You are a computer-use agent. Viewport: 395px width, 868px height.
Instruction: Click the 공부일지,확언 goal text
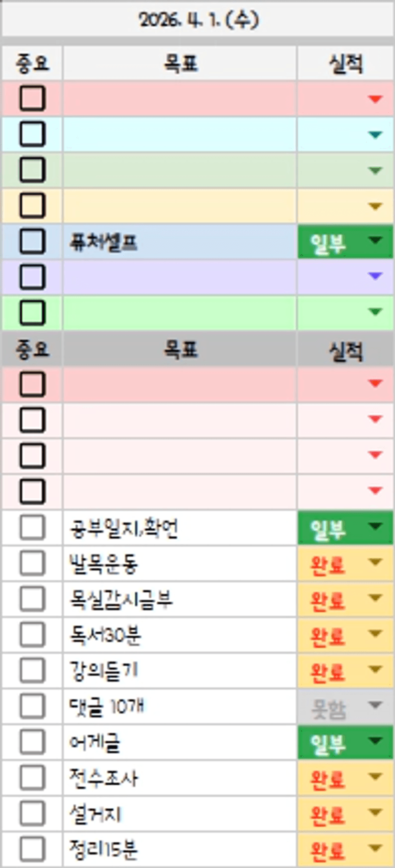[124, 528]
